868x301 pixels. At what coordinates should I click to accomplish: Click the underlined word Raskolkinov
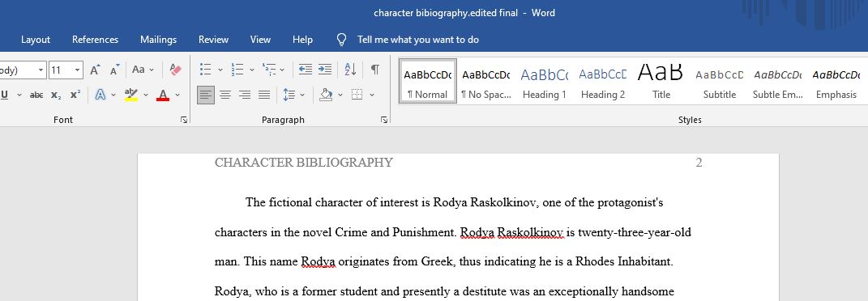pyautogui.click(x=530, y=232)
